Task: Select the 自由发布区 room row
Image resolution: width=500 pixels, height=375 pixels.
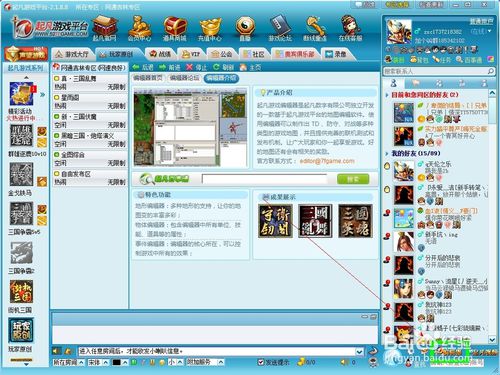Action: (x=89, y=178)
